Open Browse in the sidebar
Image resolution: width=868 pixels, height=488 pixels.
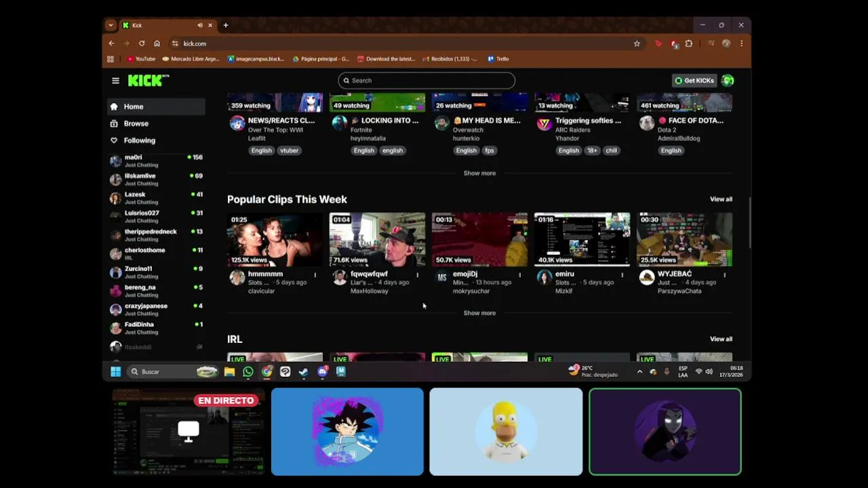(x=156, y=123)
